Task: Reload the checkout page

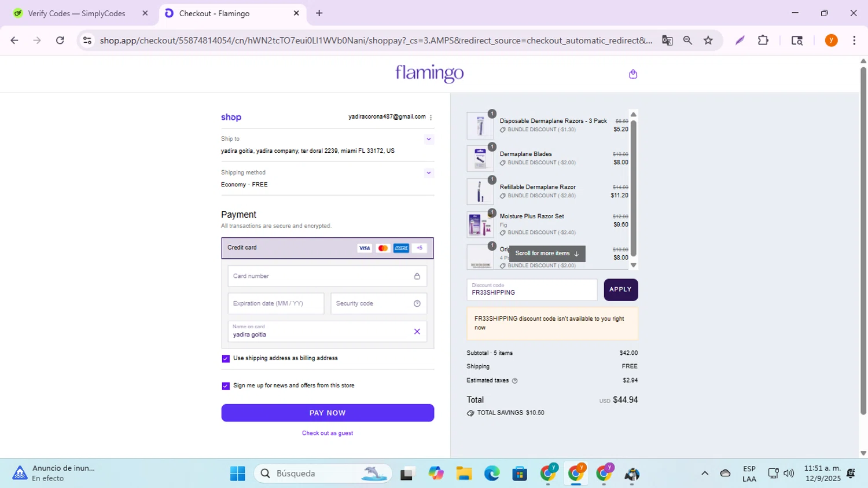Action: click(60, 41)
